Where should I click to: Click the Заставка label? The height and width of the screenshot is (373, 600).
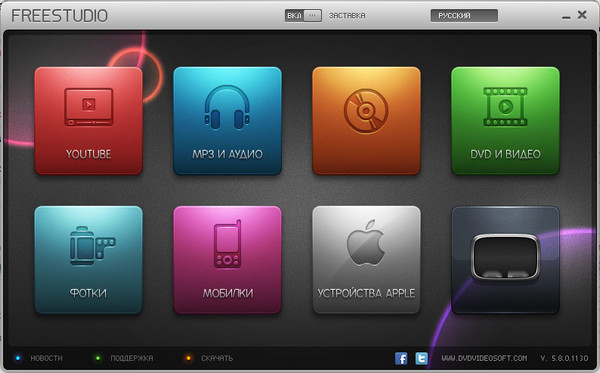[x=347, y=16]
